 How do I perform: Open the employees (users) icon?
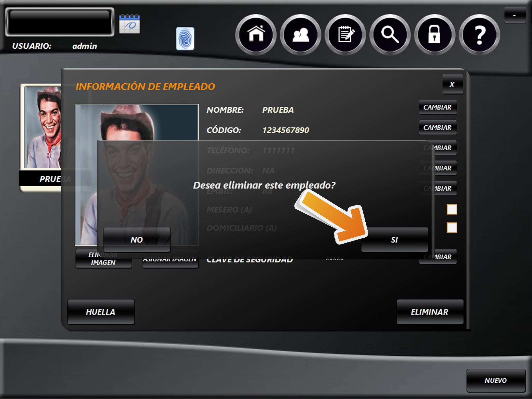click(x=300, y=34)
